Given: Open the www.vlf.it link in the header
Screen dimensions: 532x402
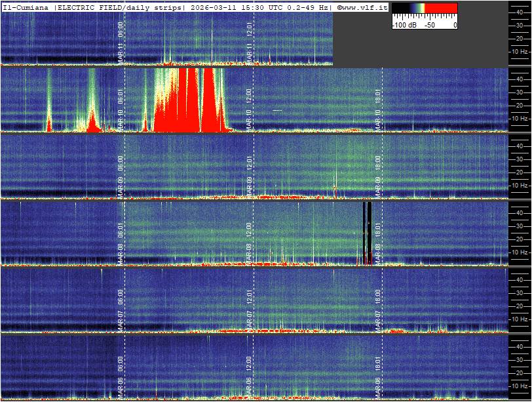Looking at the screenshot, I should click(x=362, y=7).
